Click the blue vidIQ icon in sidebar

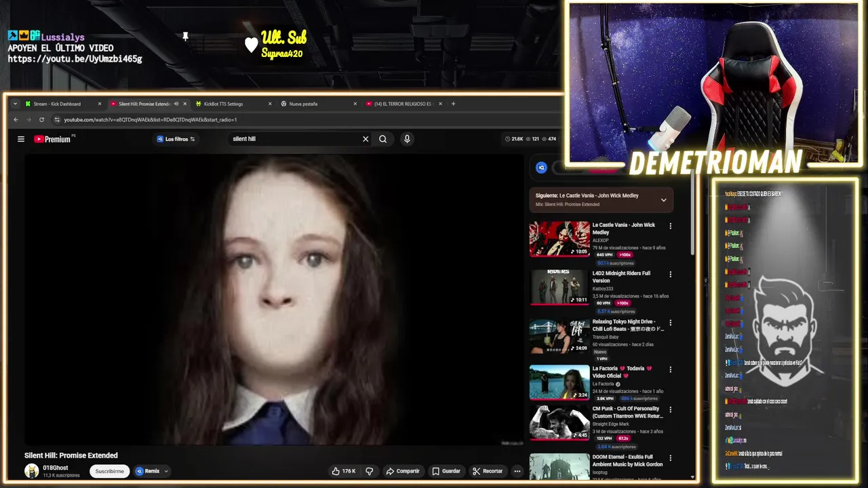542,167
